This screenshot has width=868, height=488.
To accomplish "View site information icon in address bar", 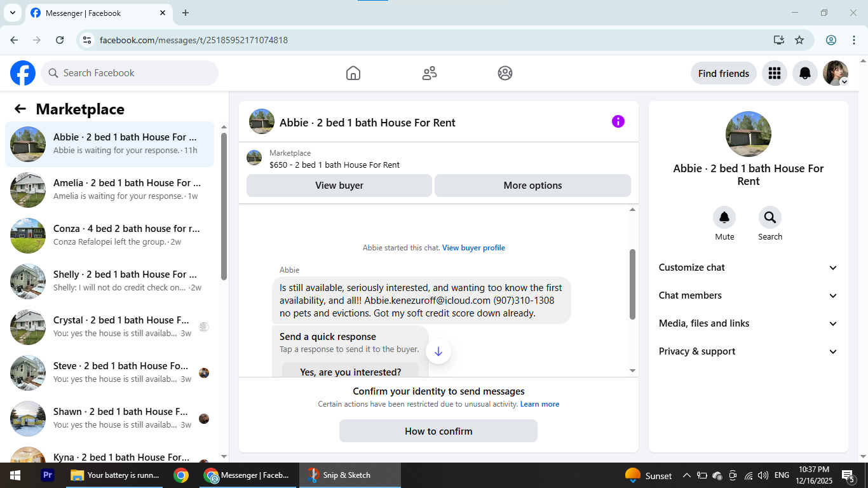I will (x=88, y=40).
